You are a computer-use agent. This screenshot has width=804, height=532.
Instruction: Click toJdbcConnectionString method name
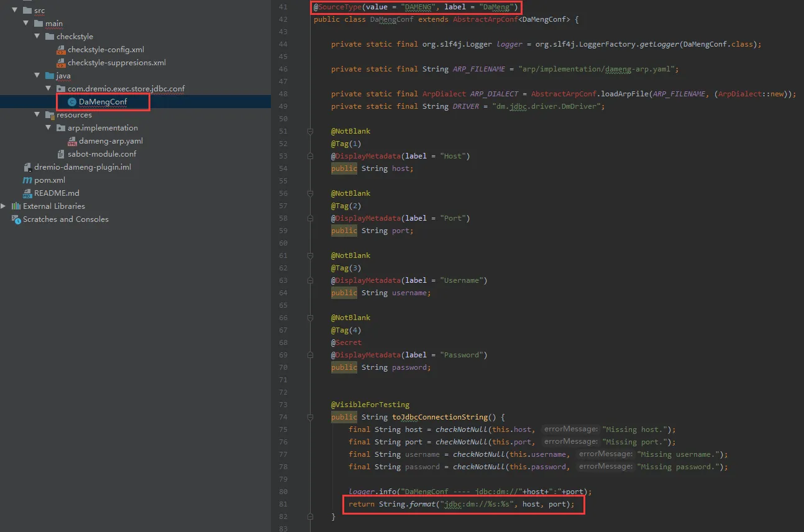click(x=440, y=417)
